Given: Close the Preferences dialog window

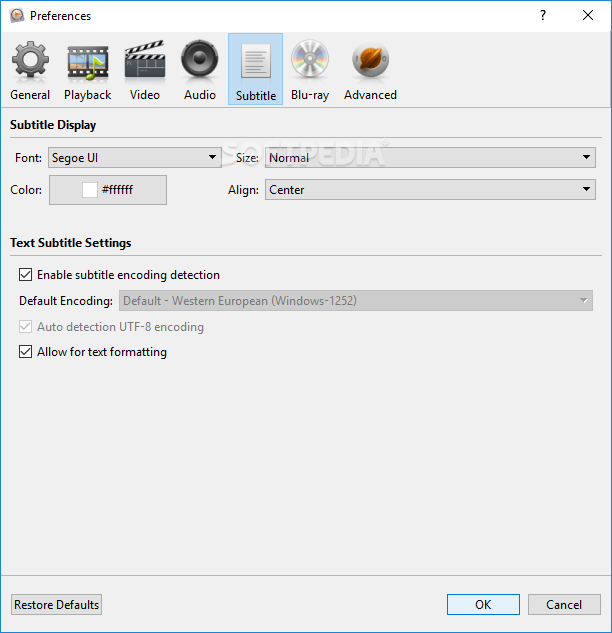Looking at the screenshot, I should pyautogui.click(x=588, y=15).
